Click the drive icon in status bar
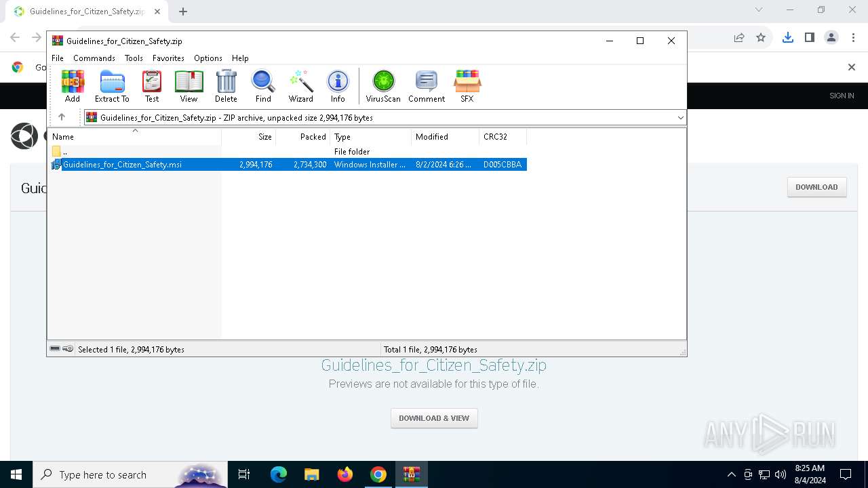This screenshot has height=488, width=868. (x=55, y=349)
